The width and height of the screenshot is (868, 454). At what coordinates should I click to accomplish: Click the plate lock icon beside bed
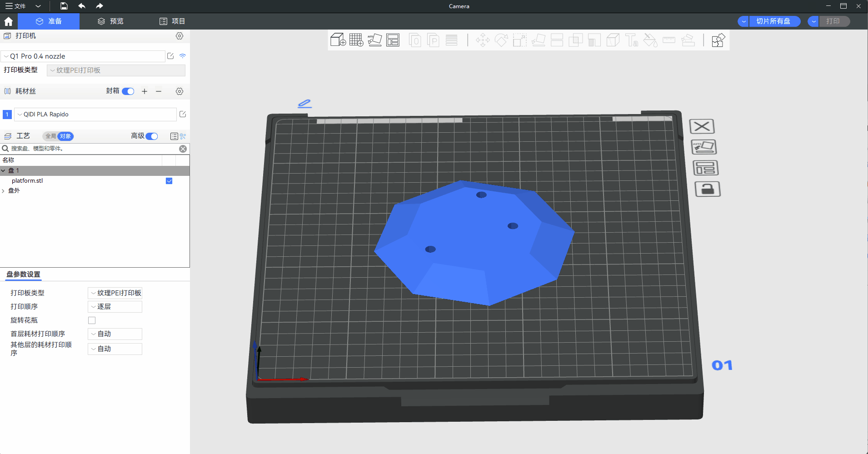coord(708,189)
